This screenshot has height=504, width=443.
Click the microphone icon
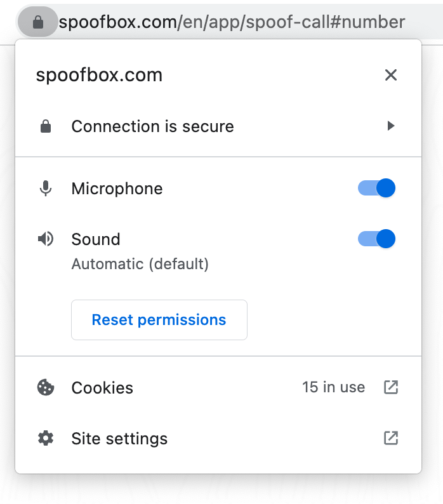(x=45, y=189)
